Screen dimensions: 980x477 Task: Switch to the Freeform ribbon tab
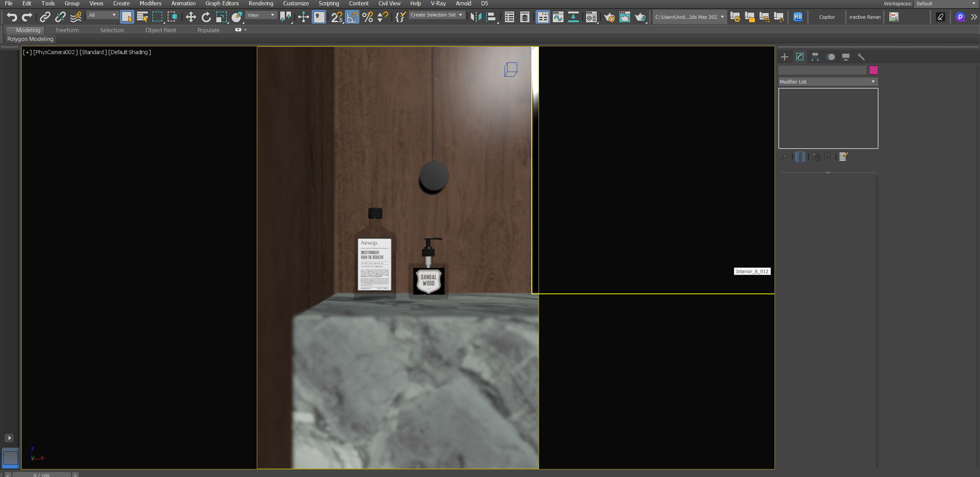coord(67,30)
